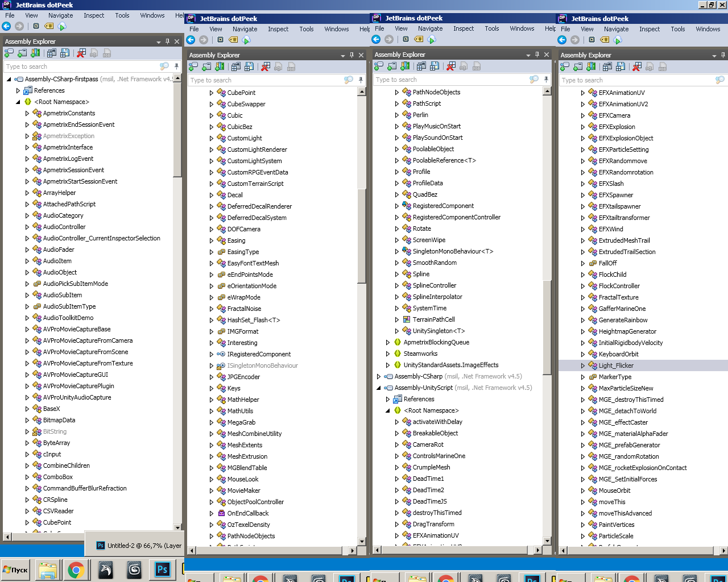The image size is (728, 582).
Task: Select AVProMovieCaptureGUI in leftmost window
Action: click(x=76, y=375)
